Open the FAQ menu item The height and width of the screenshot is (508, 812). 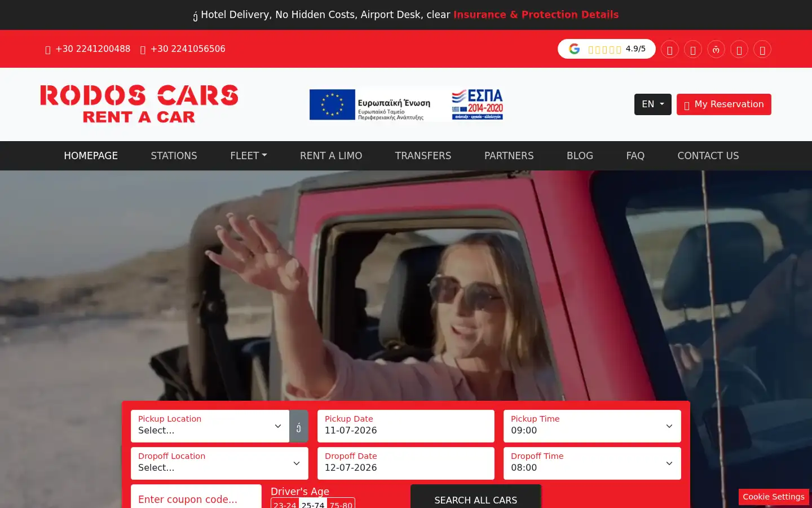pos(635,156)
